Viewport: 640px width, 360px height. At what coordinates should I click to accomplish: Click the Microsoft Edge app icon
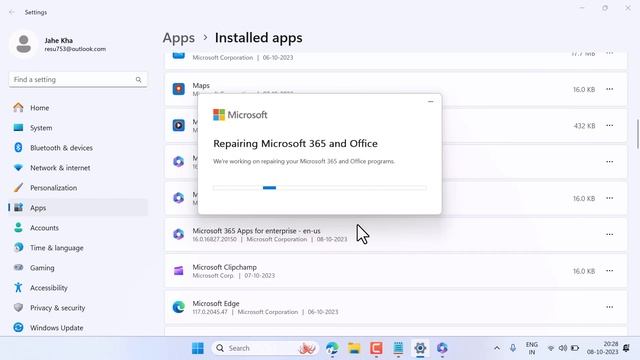click(178, 307)
